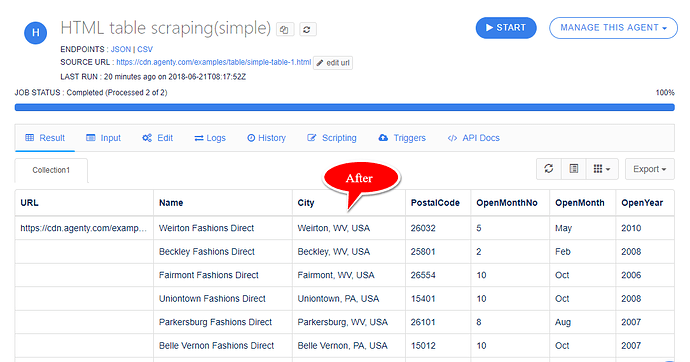Click the Feb open month cell
Screen dimensions: 690x362
[583, 252]
